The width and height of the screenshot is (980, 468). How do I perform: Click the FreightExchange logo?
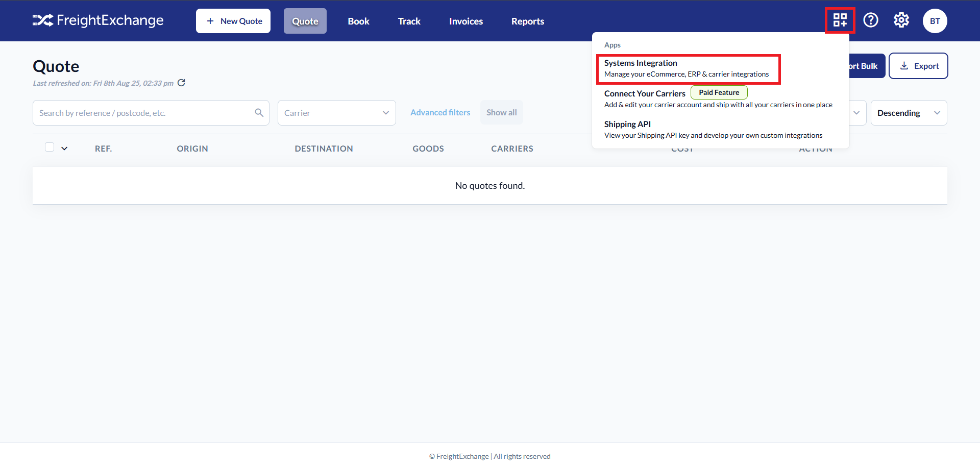98,20
